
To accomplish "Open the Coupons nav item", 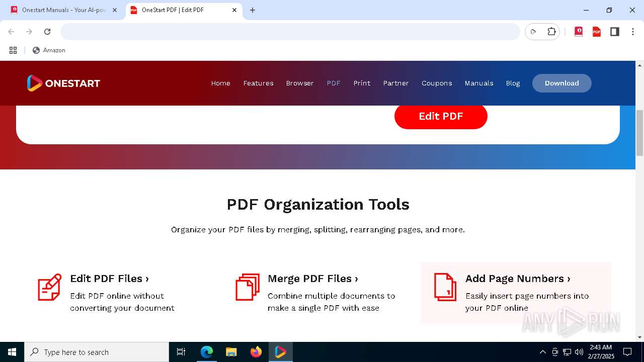I will 437,83.
